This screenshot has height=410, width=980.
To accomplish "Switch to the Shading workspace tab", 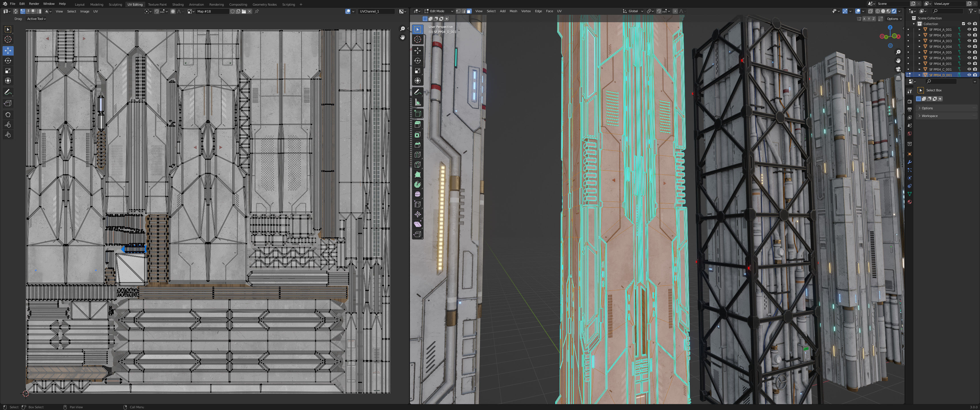I will tap(178, 4).
